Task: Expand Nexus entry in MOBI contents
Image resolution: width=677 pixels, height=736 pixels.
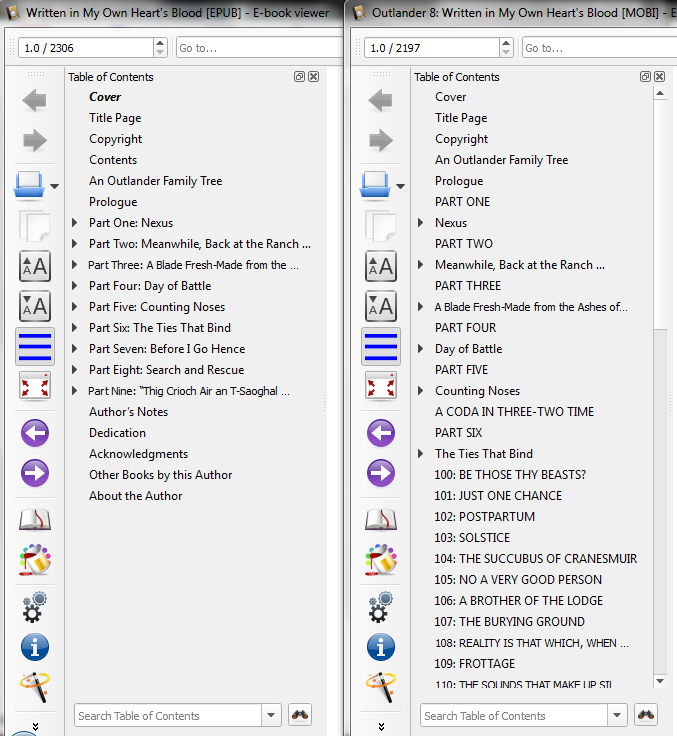Action: 421,223
